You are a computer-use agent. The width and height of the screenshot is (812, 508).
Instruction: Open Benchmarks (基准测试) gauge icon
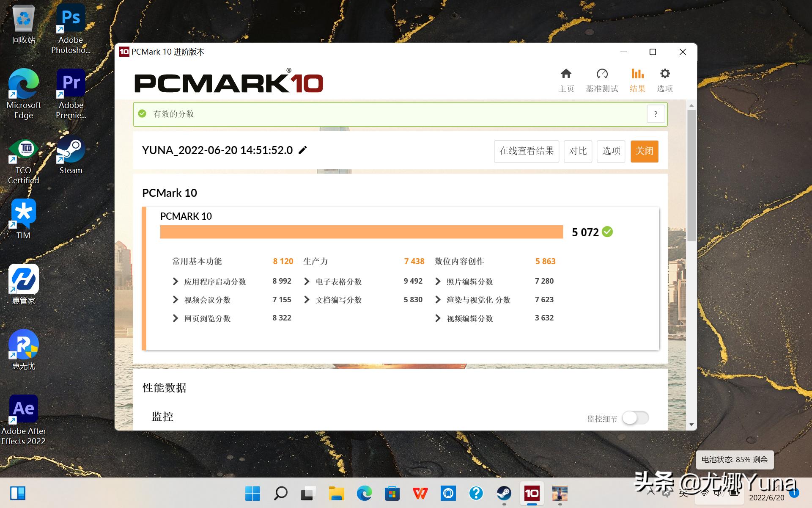click(602, 74)
